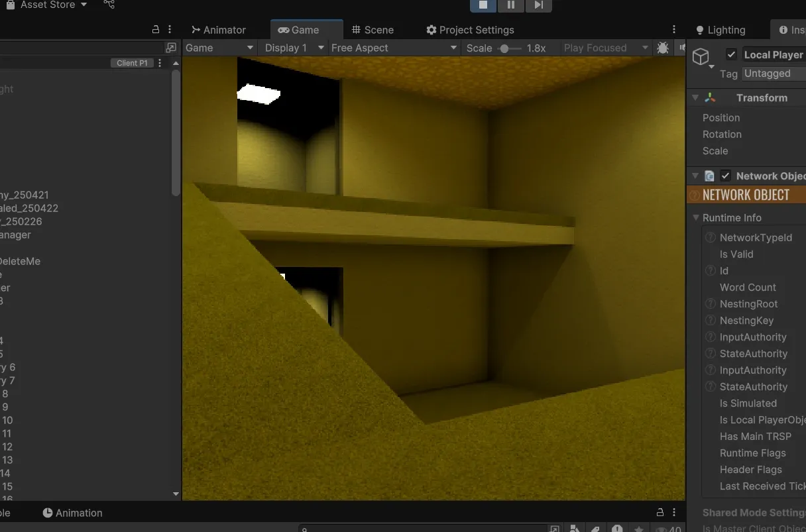Switch to the Lighting tab
806x532 pixels.
click(720, 30)
